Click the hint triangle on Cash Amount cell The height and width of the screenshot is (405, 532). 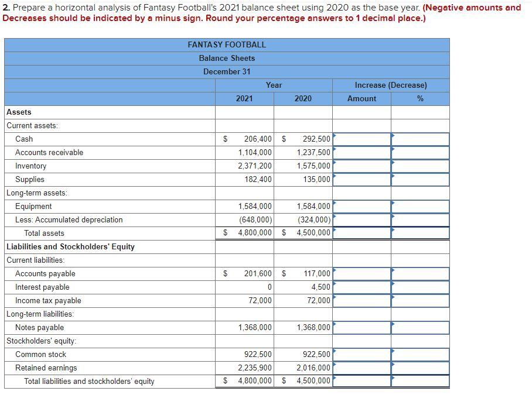coord(335,136)
